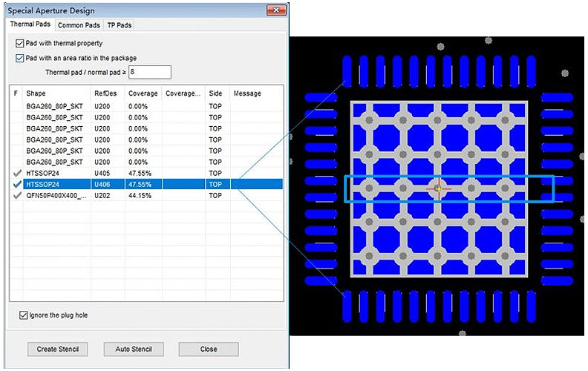The height and width of the screenshot is (371, 588).
Task: Click the Side column header
Action: 217,93
